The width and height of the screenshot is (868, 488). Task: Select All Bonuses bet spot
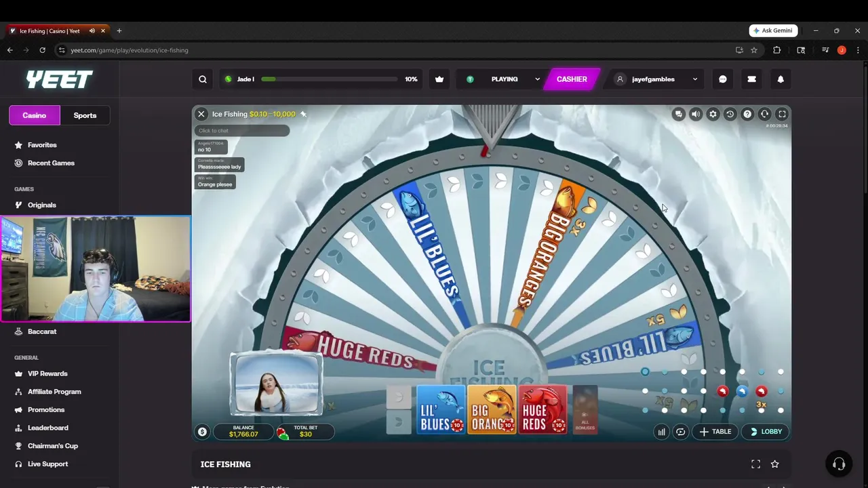585,409
